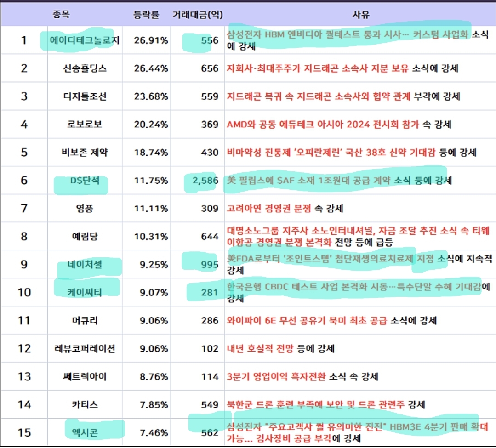Click trading value 556 in row 1
The height and width of the screenshot is (448, 496).
[210, 40]
